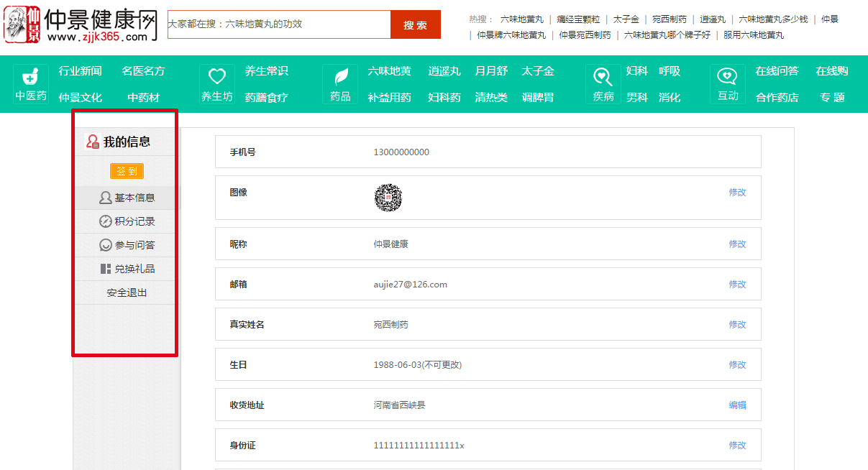The height and width of the screenshot is (470, 868).
Task: Open 逍遥丸 in the green navigation bar
Action: (x=444, y=71)
